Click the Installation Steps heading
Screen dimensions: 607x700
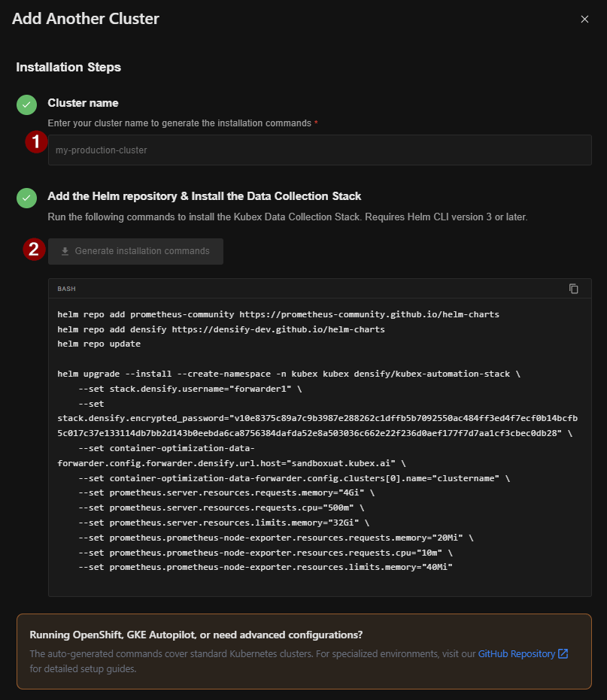coord(68,67)
